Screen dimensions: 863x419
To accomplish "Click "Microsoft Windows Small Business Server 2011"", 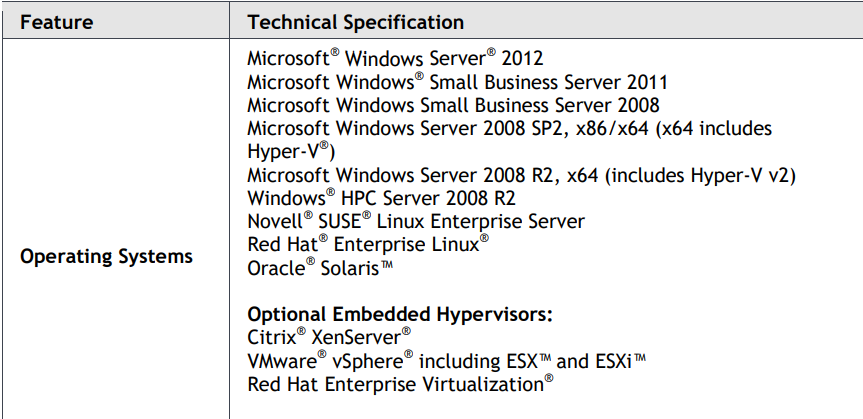I will 457,82.
